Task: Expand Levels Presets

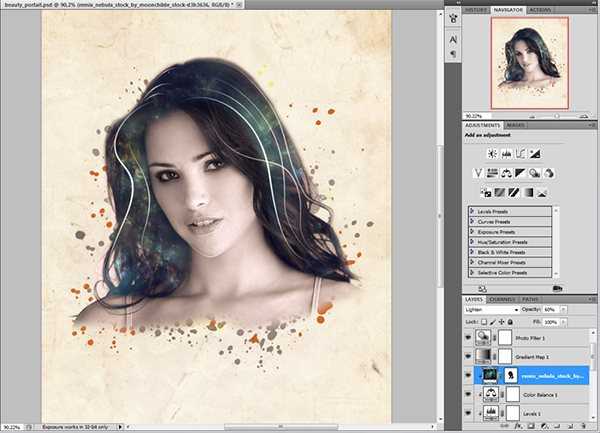Action: coord(472,211)
